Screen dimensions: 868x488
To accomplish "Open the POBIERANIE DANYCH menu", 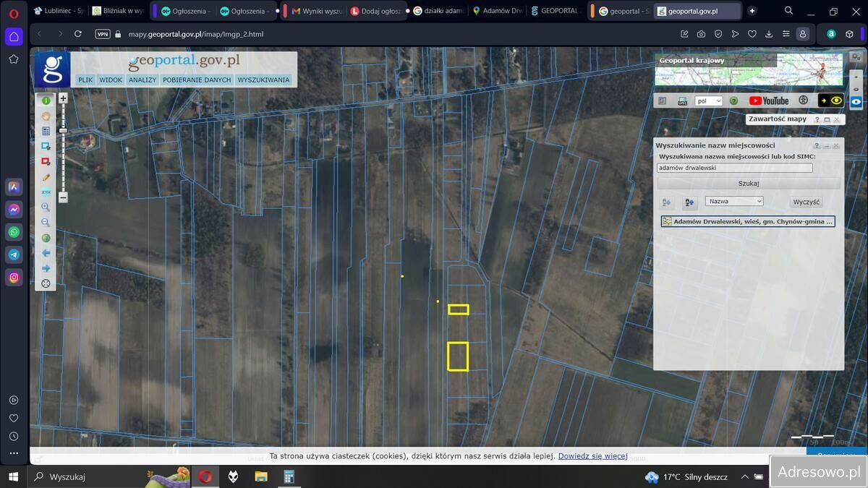I will [197, 80].
